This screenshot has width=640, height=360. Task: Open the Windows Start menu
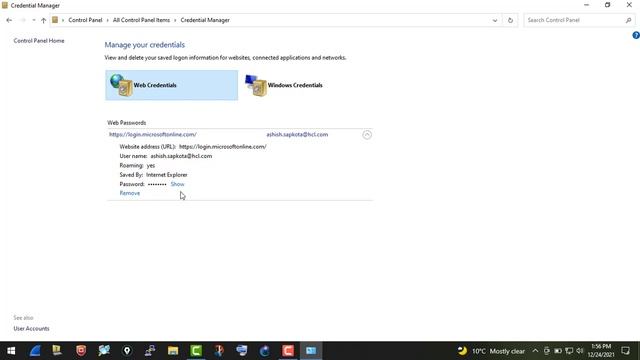point(11,351)
